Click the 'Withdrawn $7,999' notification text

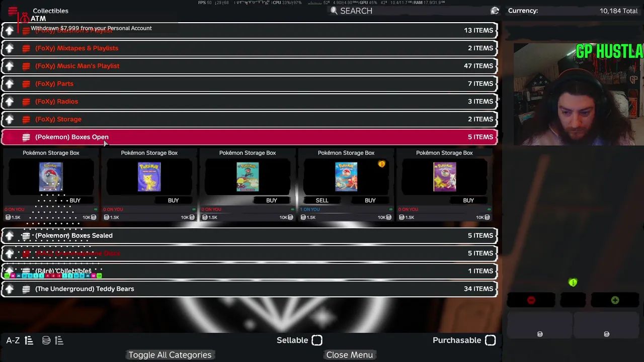(91, 28)
